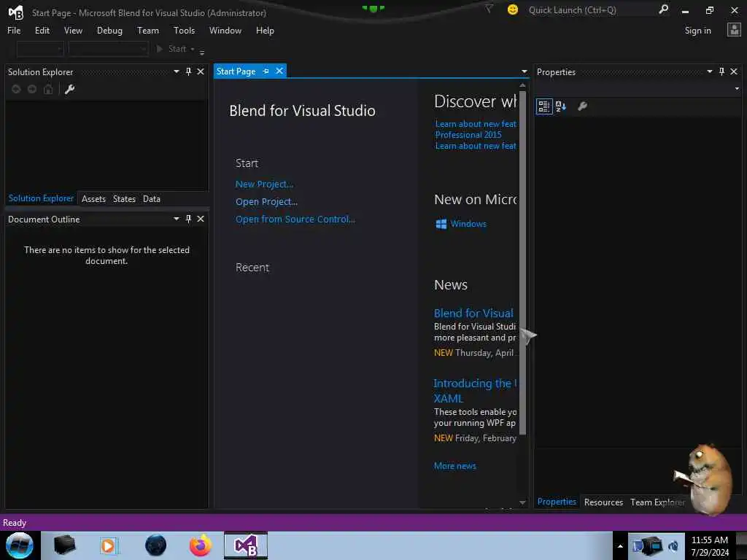Click the More news link

[x=455, y=466]
